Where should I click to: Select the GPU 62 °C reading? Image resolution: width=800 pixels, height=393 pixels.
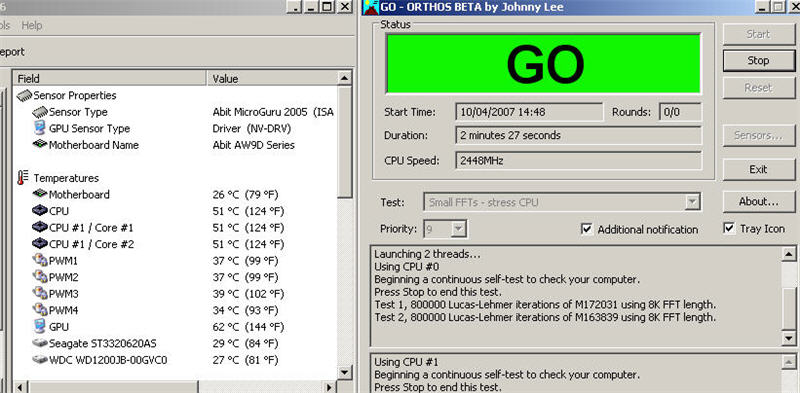click(x=248, y=327)
